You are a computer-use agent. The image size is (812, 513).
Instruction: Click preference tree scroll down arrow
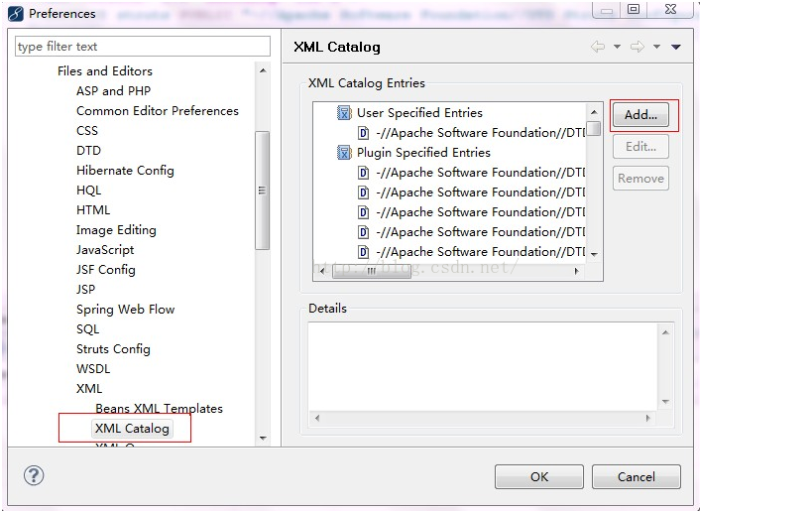coord(263,439)
